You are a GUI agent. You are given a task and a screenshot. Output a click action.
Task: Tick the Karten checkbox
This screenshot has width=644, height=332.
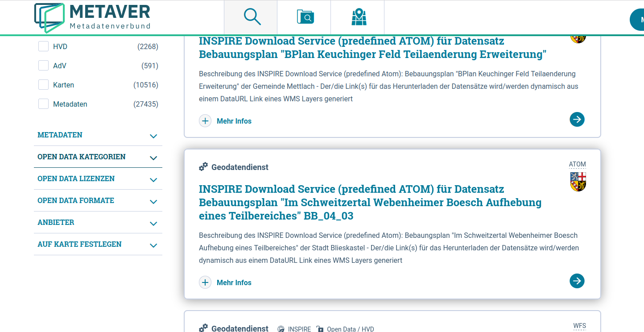(x=43, y=85)
